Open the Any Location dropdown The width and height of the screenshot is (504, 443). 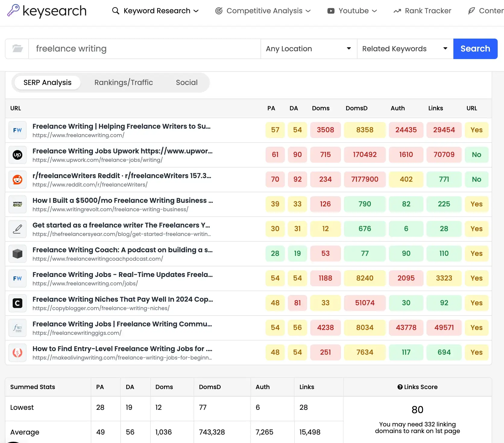pyautogui.click(x=308, y=49)
